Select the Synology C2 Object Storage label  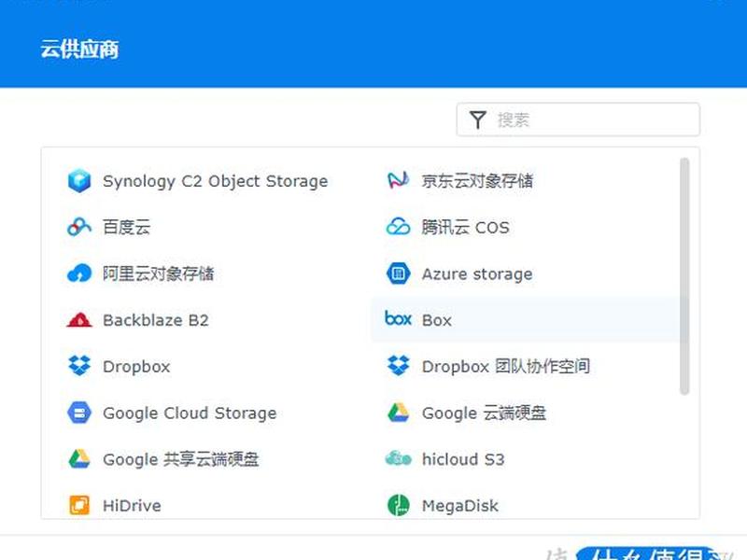(216, 181)
